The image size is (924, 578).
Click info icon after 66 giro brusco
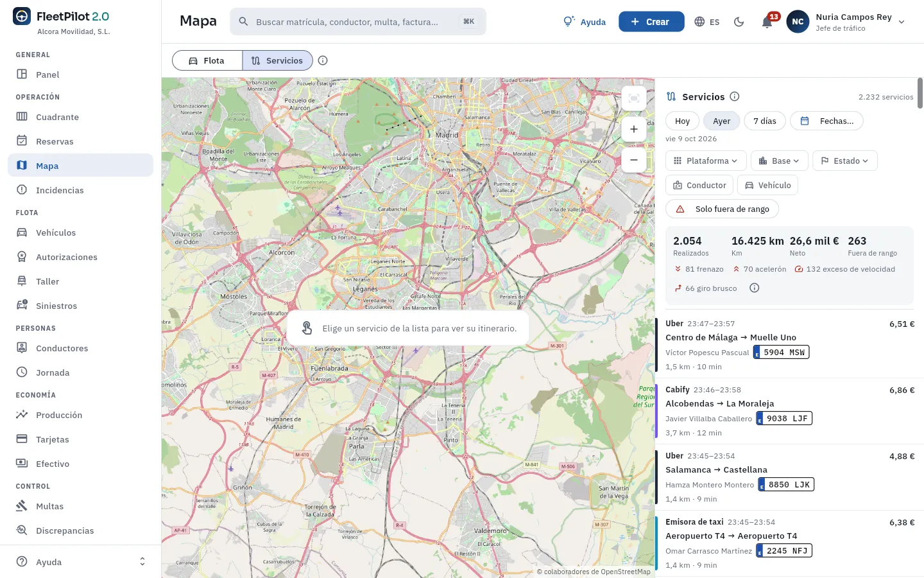pyautogui.click(x=755, y=288)
